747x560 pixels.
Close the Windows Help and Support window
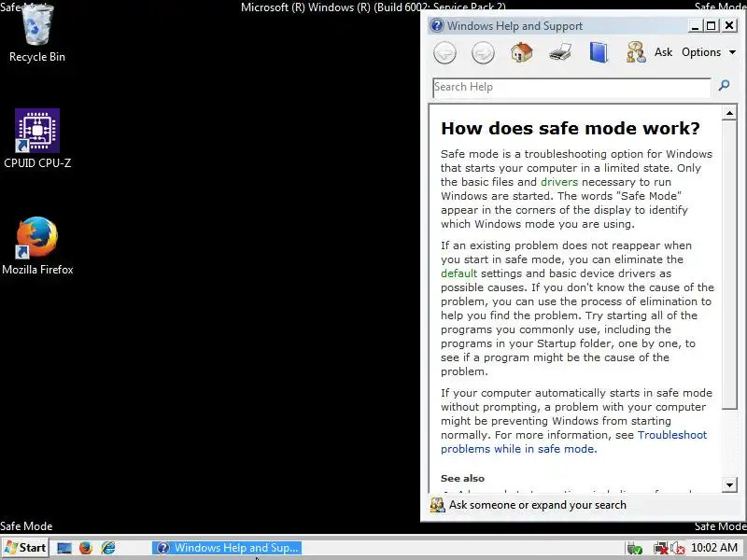pos(729,26)
